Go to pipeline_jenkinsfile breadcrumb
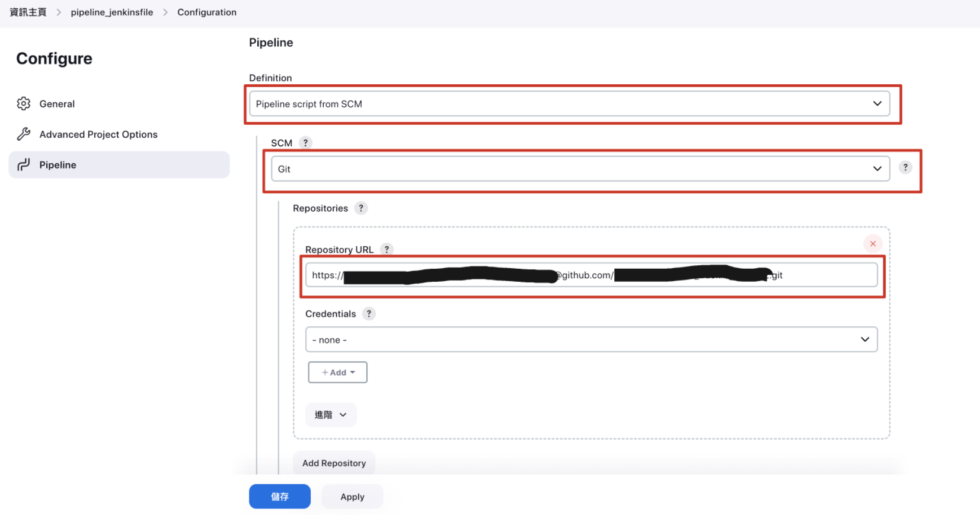 (112, 12)
